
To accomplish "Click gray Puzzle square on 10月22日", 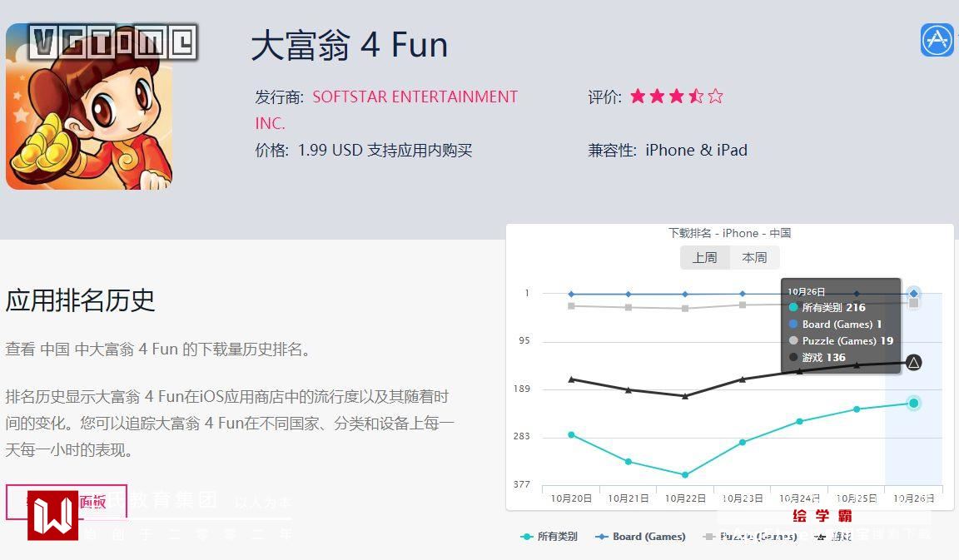I will (685, 308).
